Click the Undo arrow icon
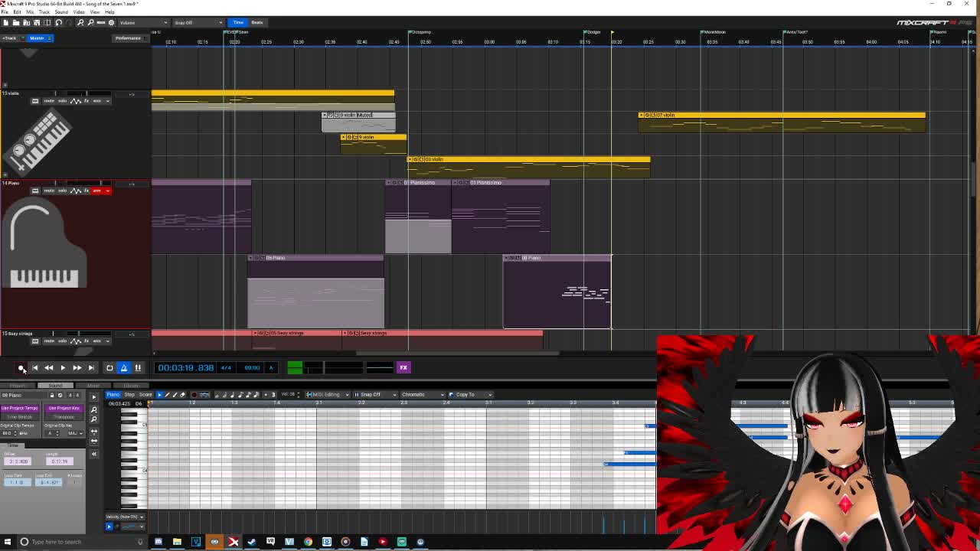Viewport: 980px width, 551px height. 59,22
